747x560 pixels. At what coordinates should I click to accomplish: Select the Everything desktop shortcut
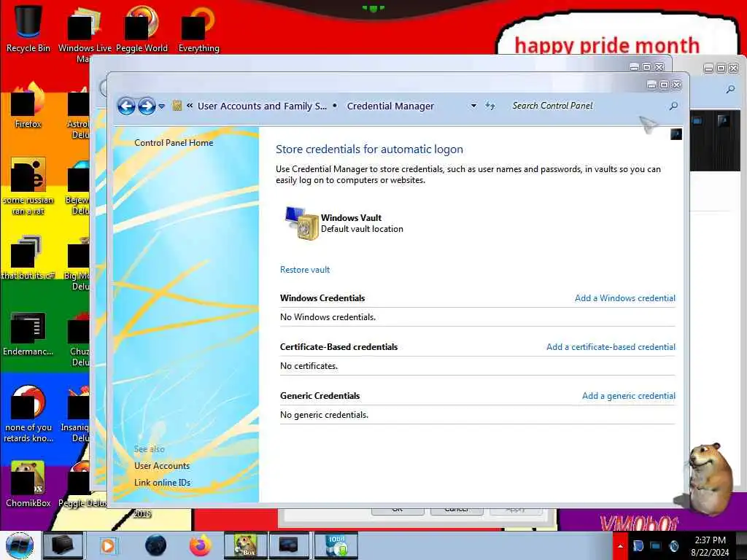(x=198, y=28)
